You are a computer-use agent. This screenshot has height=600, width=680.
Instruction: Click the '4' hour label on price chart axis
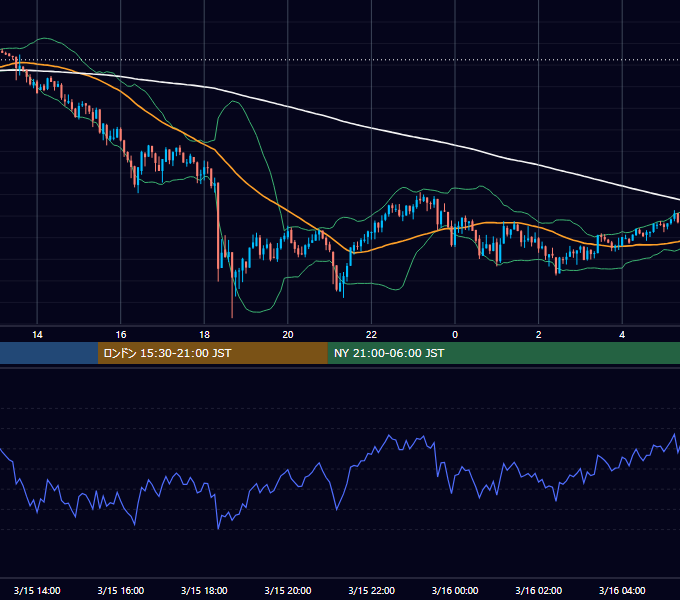click(622, 335)
